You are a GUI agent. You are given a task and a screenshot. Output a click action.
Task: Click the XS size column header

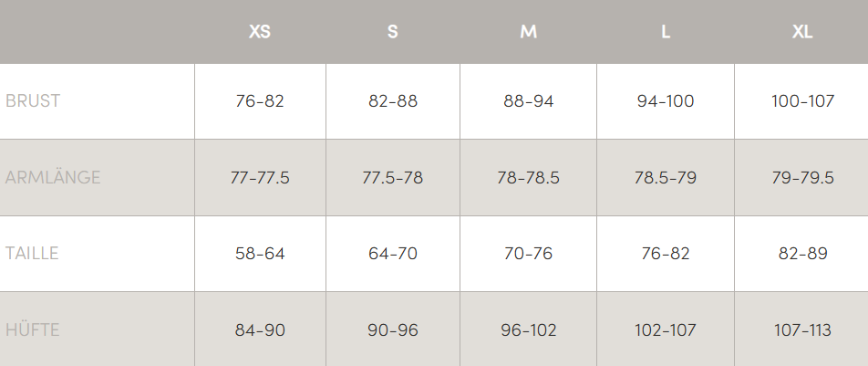(x=260, y=32)
